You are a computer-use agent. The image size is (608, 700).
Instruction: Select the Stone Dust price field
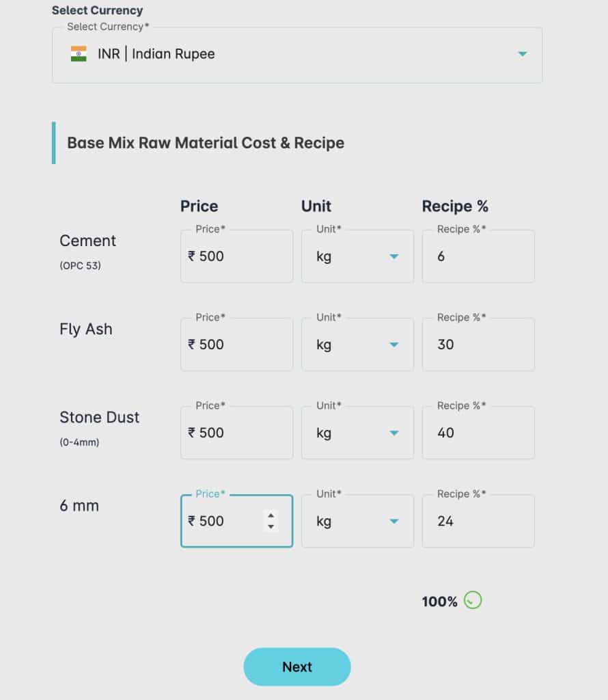(237, 433)
